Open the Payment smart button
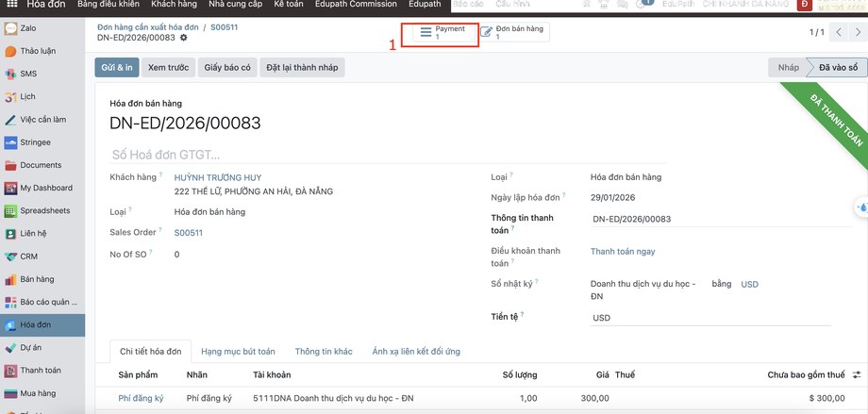This screenshot has height=414, width=868. coord(444,32)
